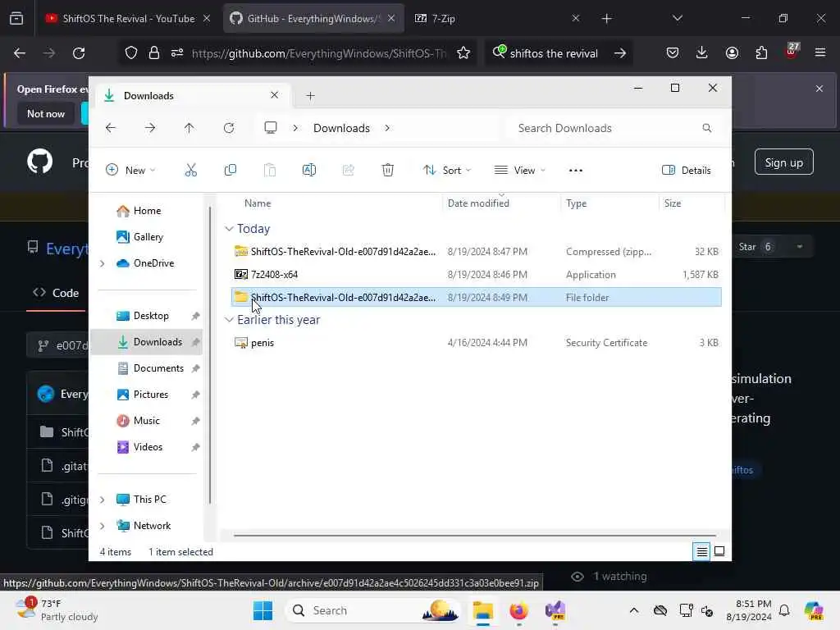Select the 7z2408-x64 application file
840x630 pixels.
[476, 274]
